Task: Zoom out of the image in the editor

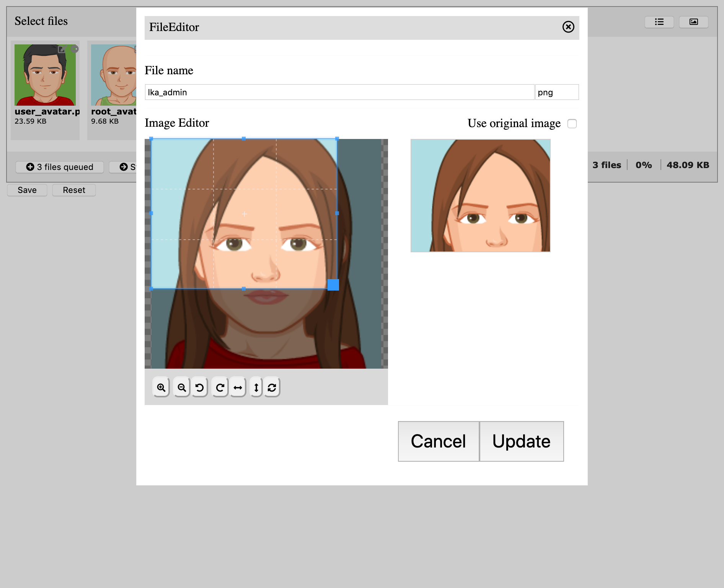Action: tap(182, 387)
